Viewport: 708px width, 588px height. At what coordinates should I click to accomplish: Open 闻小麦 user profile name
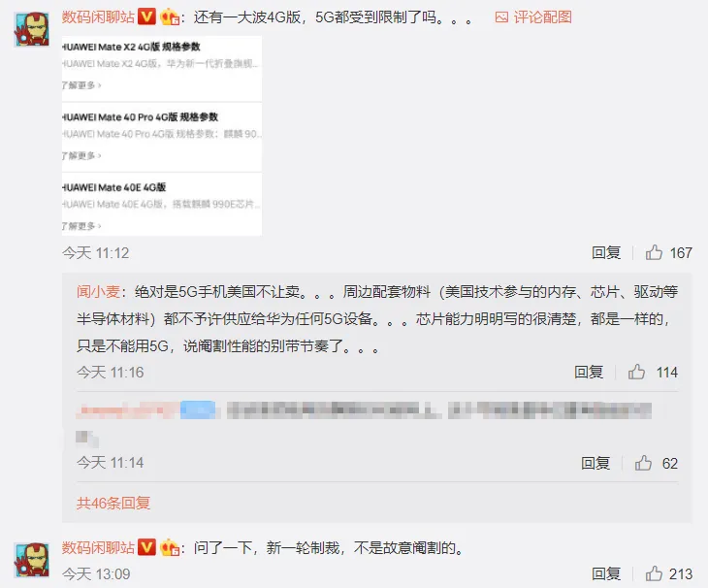click(x=98, y=292)
